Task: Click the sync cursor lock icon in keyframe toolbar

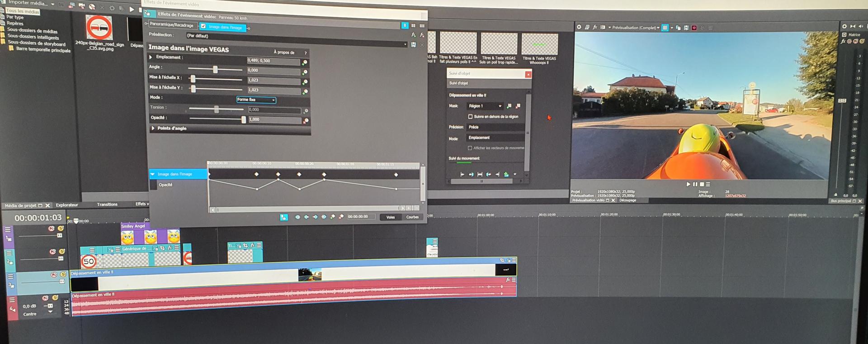Action: (283, 217)
